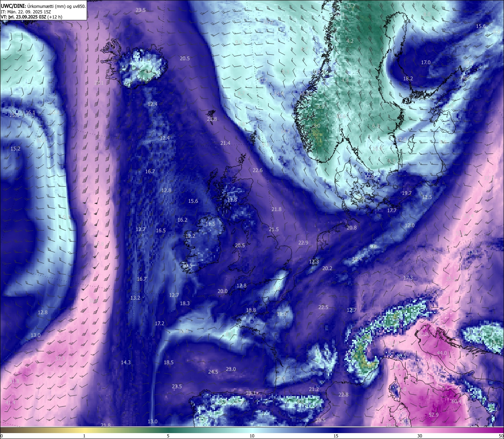The height and width of the screenshot is (439, 504).
Task: Click the 22.6 value east of Scotland
Action: 258,170
